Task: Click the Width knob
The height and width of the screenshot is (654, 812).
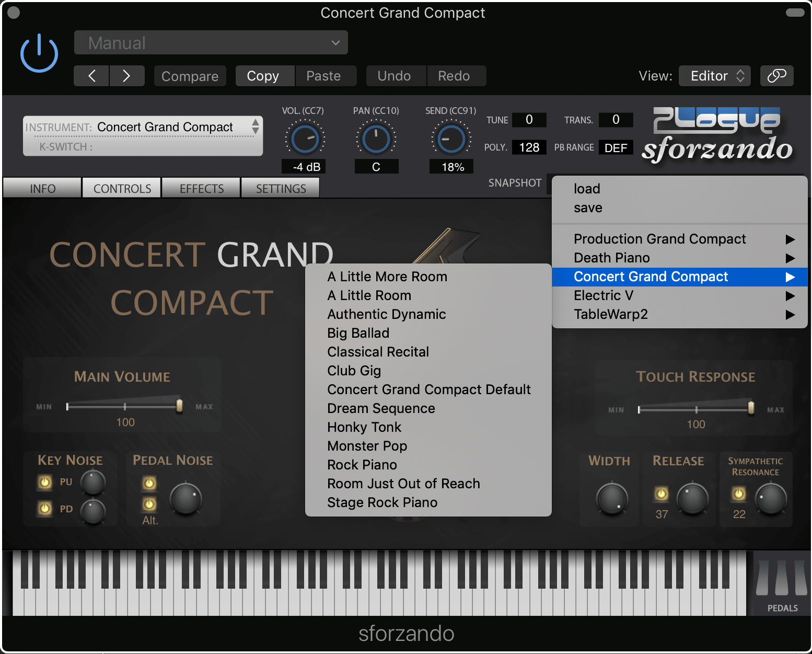Action: coord(612,499)
